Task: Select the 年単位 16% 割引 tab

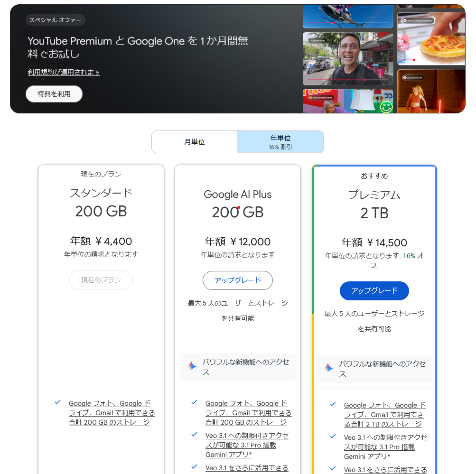Action: tap(280, 142)
